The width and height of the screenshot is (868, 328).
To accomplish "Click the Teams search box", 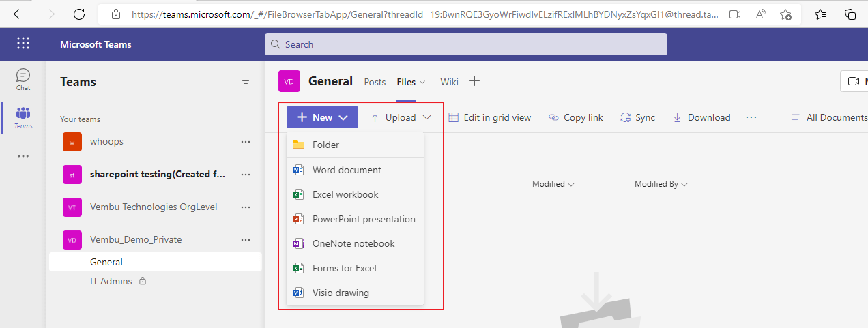I will (466, 44).
